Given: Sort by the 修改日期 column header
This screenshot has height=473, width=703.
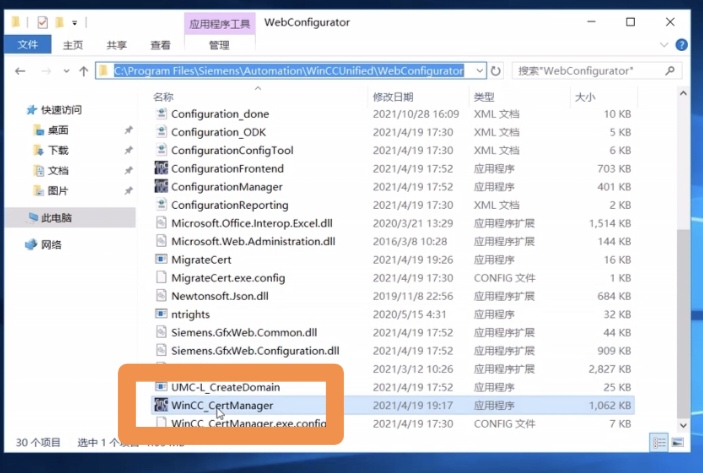Looking at the screenshot, I should [x=393, y=97].
